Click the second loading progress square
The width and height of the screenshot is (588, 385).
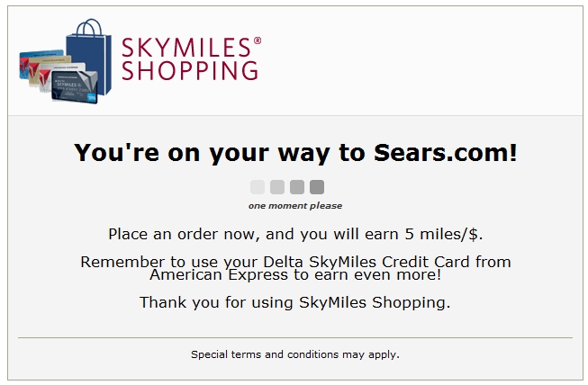[277, 187]
